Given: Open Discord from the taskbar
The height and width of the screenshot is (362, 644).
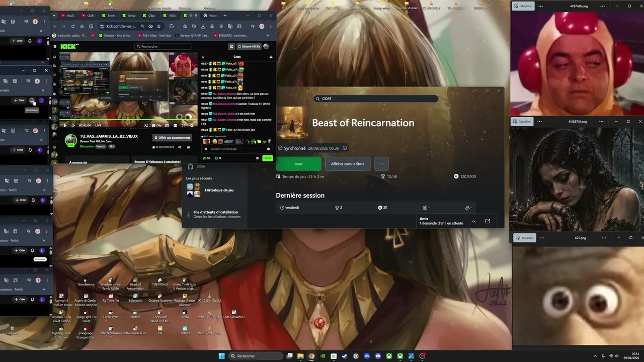Looking at the screenshot, I should tap(378, 356).
